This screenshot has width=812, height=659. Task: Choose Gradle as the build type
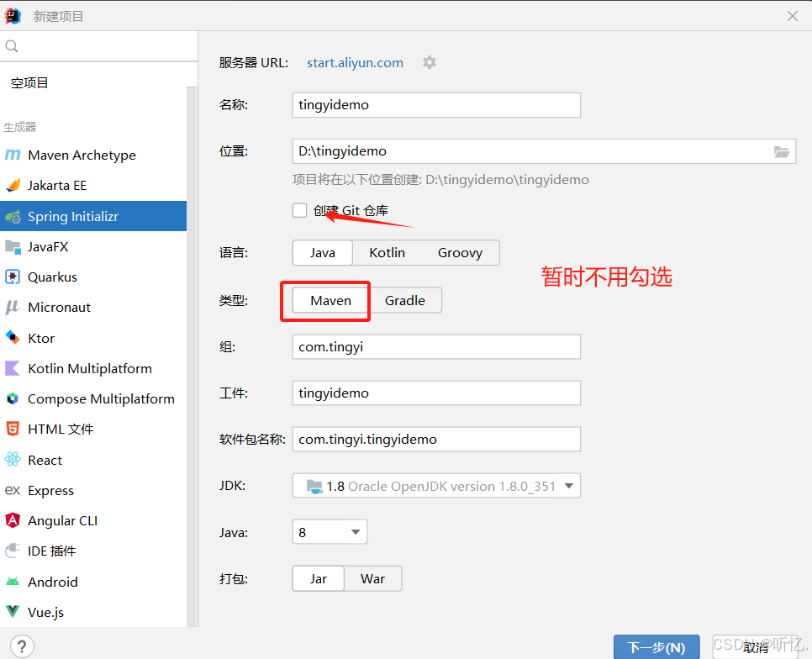(405, 300)
